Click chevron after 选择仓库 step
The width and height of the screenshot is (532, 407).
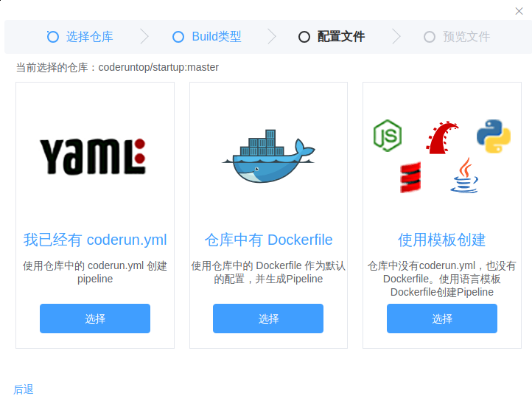tap(144, 37)
